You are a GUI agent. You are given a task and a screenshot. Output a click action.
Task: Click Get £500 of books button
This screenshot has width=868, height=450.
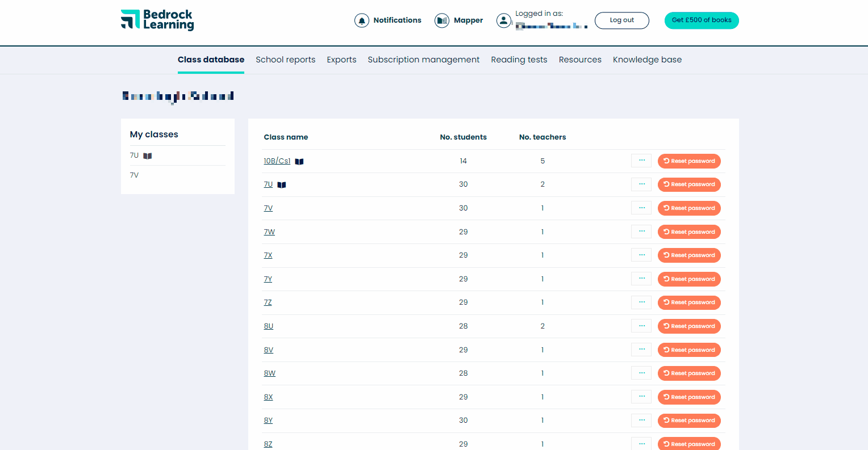point(702,20)
